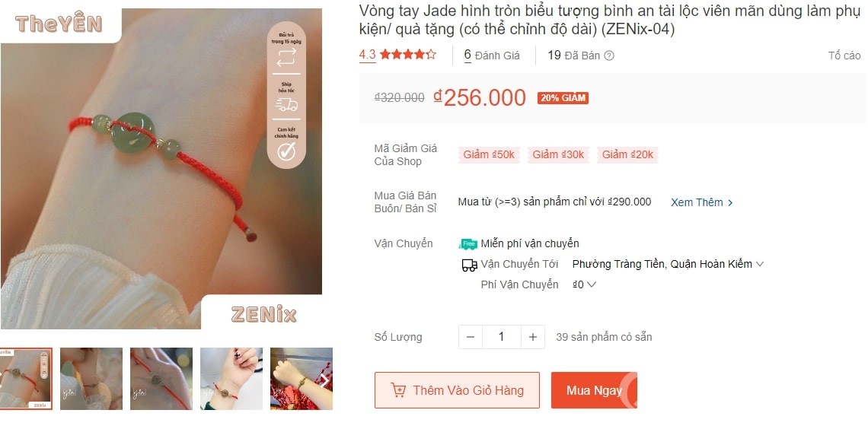Viewport: 868px width, 429px height.
Task: Click the 15-day return exchange icon on image
Action: (286, 58)
